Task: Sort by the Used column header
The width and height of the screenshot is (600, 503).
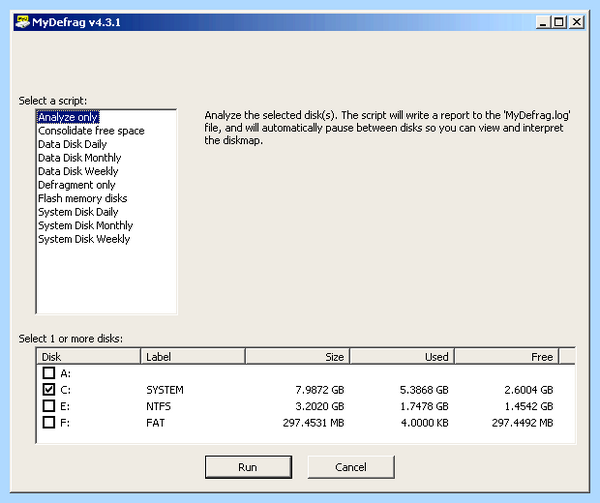Action: (402, 356)
